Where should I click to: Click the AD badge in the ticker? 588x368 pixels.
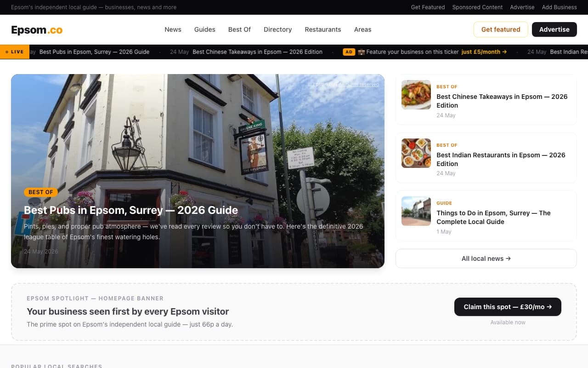pyautogui.click(x=349, y=52)
